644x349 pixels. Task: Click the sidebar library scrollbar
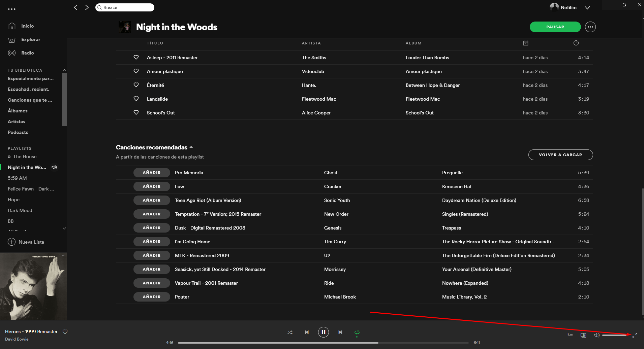64,99
